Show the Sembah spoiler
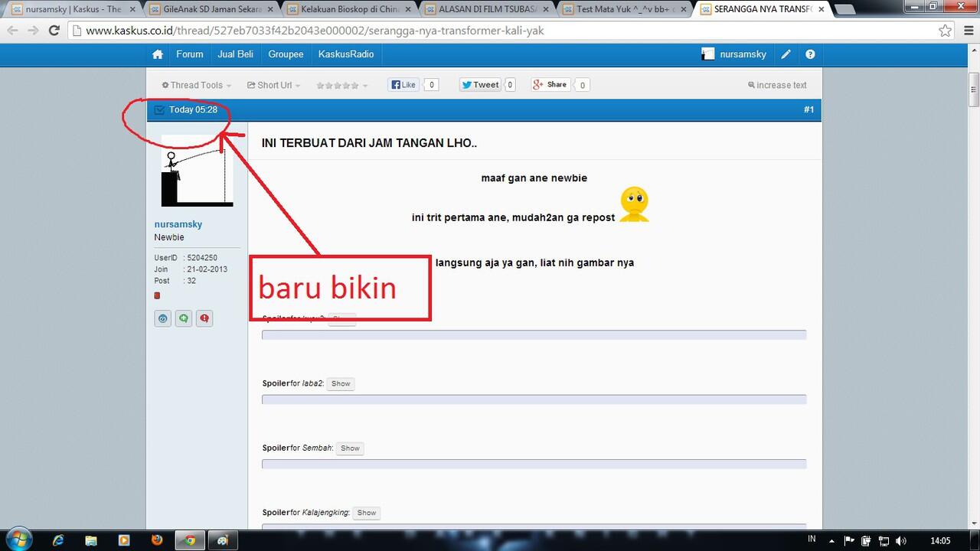The image size is (980, 551). click(350, 448)
